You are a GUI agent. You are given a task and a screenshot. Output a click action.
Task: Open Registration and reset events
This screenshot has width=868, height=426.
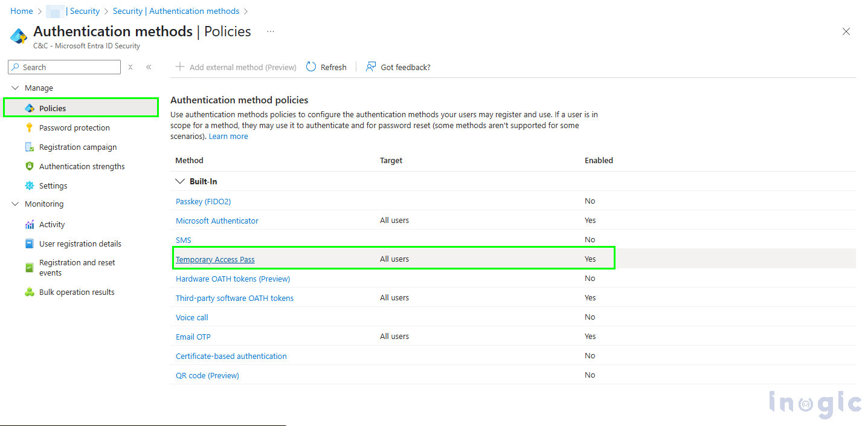click(77, 268)
